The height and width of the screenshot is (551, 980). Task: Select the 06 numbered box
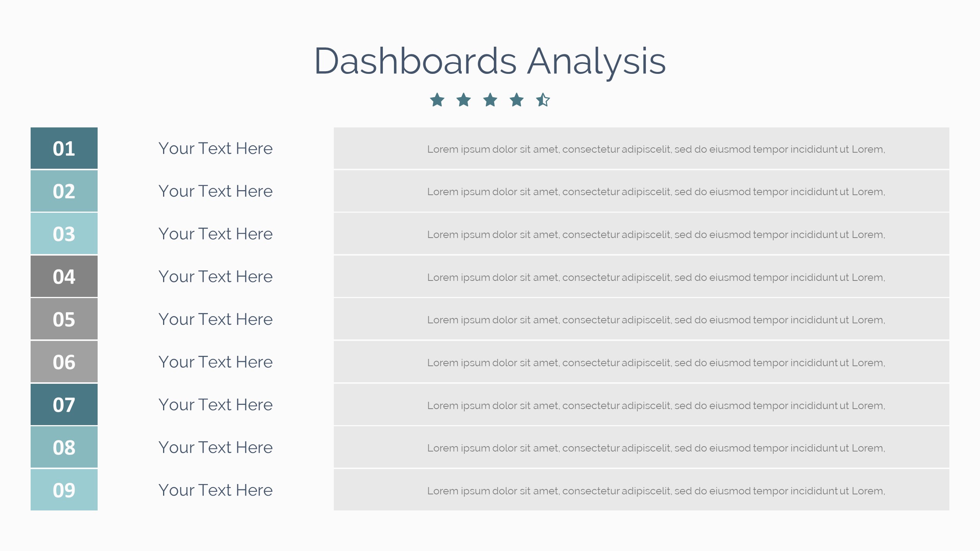(64, 362)
